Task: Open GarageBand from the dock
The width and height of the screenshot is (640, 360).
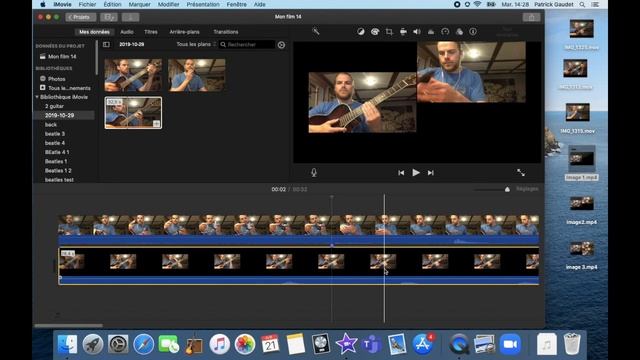Action: click(194, 344)
